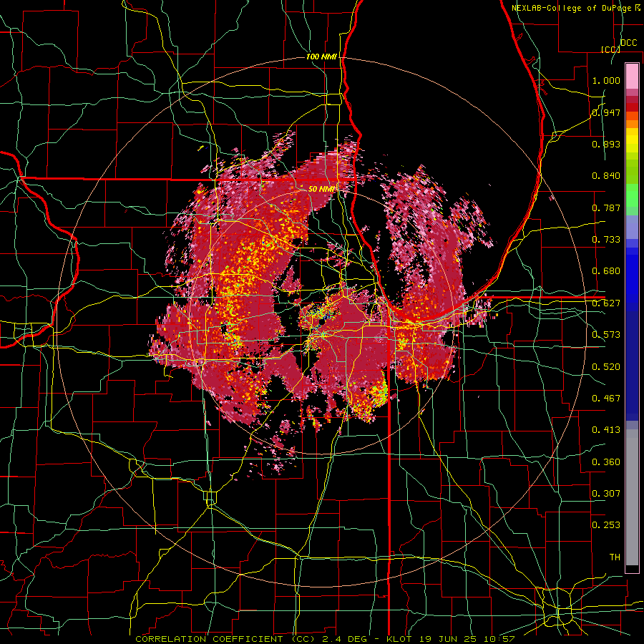Click the KLOT station identifier
The height and width of the screenshot is (644, 644).
tap(399, 639)
